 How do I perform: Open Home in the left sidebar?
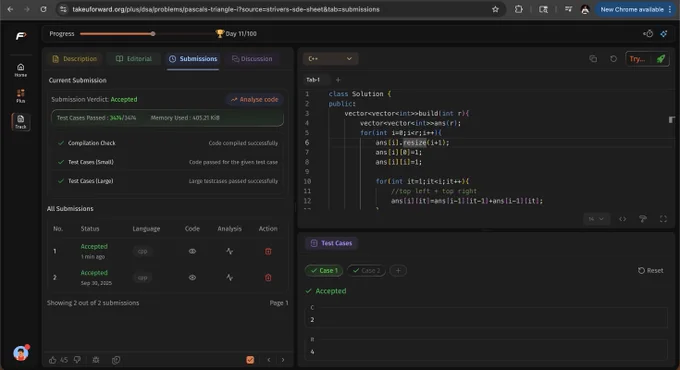point(20,70)
